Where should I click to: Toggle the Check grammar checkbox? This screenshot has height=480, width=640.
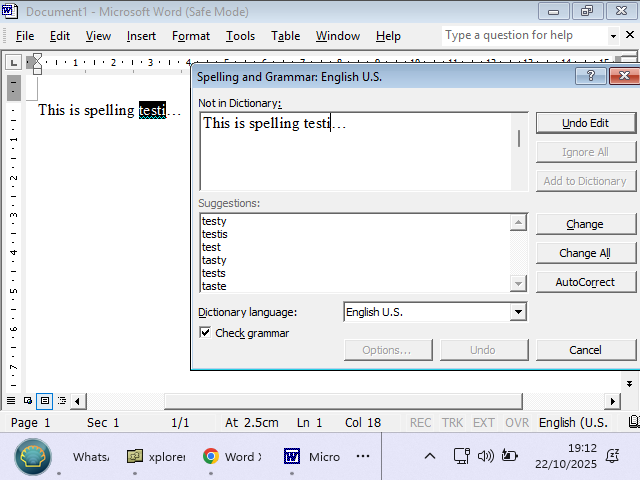pyautogui.click(x=205, y=333)
